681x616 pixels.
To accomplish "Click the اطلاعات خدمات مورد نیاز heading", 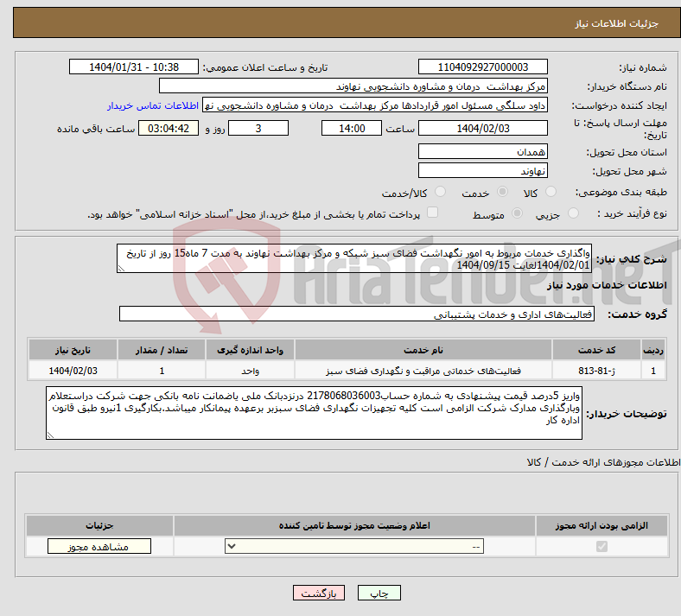I will [x=607, y=285].
